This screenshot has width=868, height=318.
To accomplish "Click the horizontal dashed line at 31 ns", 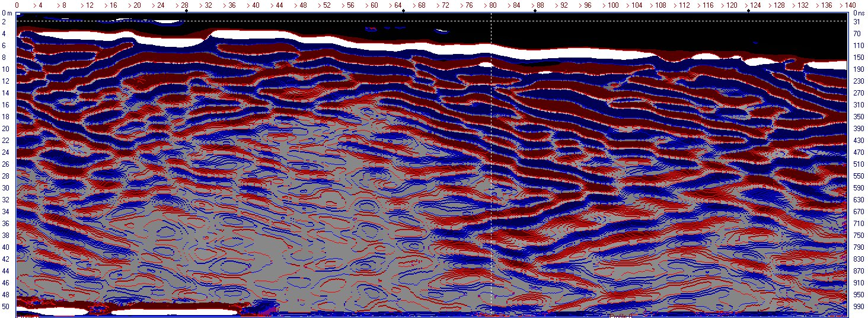I will (432, 21).
